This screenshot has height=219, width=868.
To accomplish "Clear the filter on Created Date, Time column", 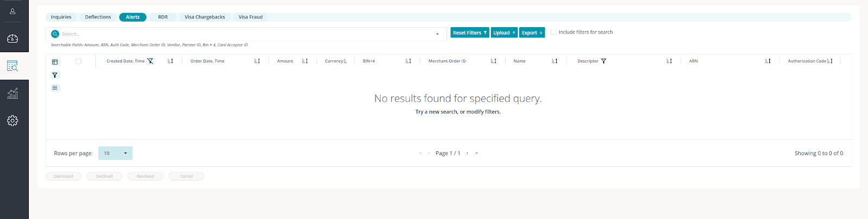I will (150, 61).
